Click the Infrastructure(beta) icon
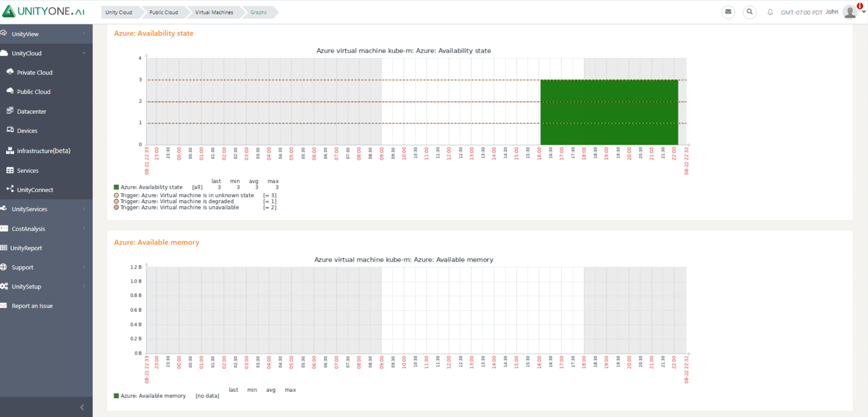 [10, 150]
